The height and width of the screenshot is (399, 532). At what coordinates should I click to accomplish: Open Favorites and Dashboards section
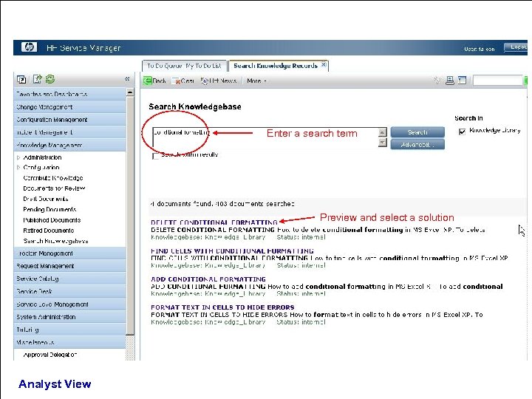[70, 94]
